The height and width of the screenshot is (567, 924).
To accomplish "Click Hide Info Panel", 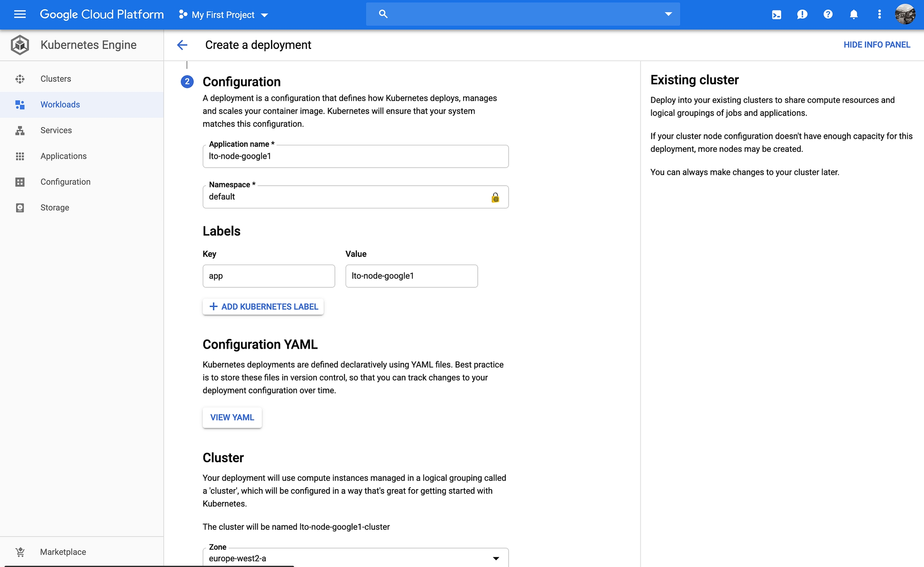I will (x=877, y=45).
